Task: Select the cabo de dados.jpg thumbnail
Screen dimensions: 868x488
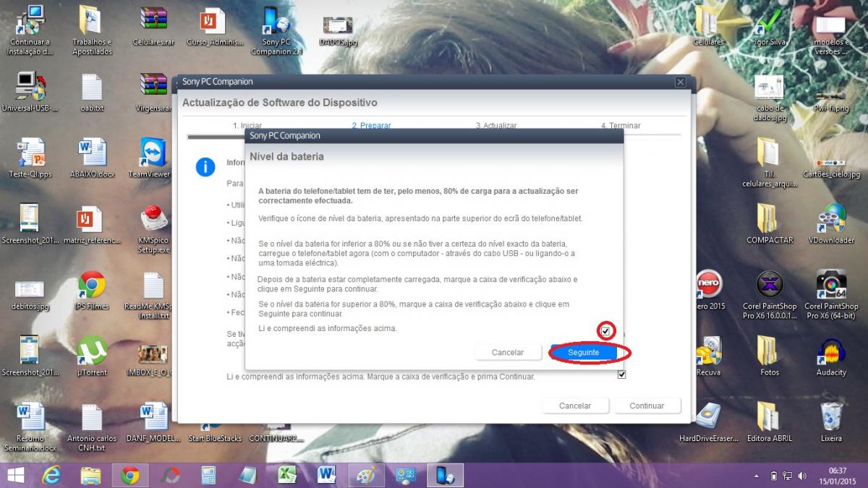Action: (770, 98)
